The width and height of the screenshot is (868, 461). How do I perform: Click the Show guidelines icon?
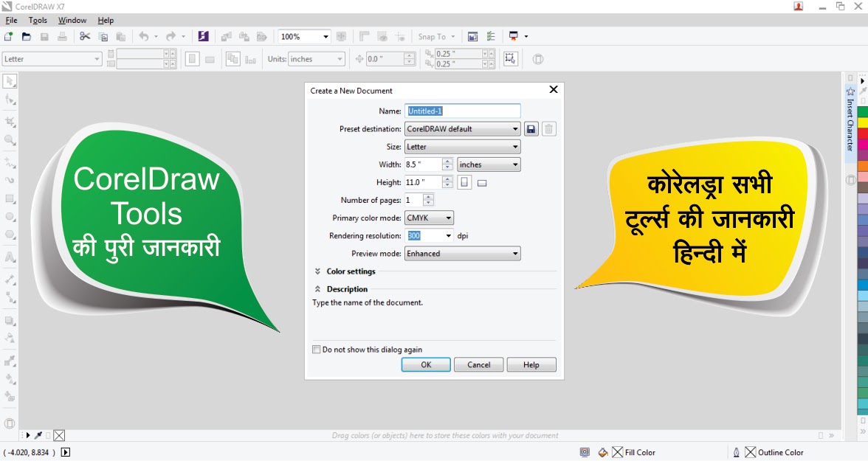point(400,37)
